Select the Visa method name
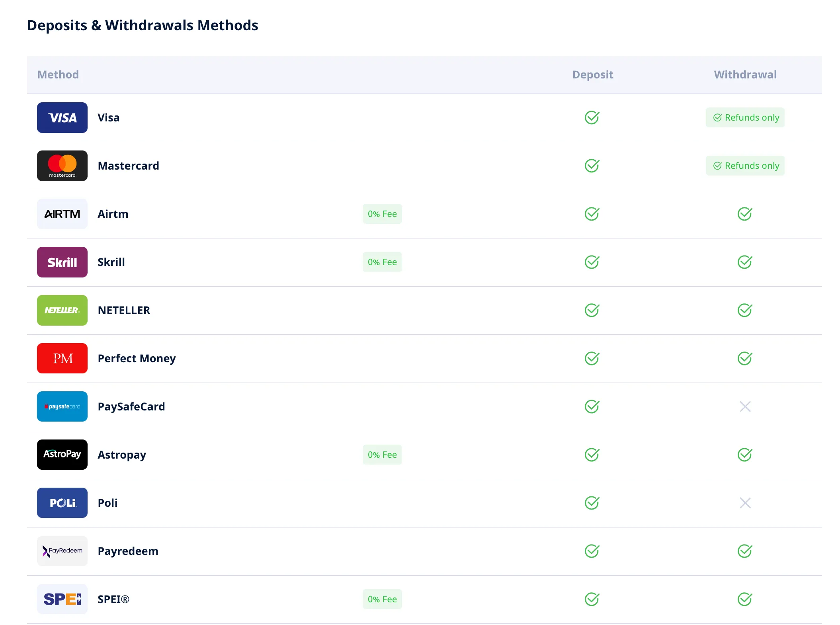840x625 pixels. (x=109, y=117)
